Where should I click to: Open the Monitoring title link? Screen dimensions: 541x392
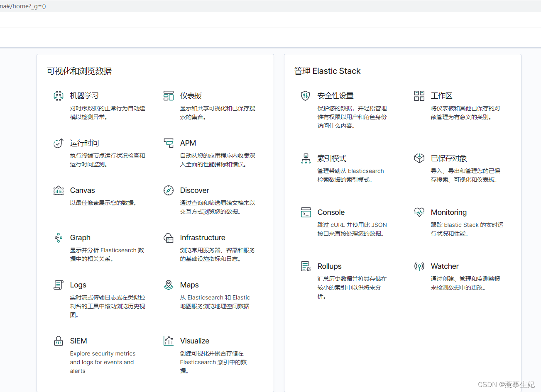[x=449, y=212]
